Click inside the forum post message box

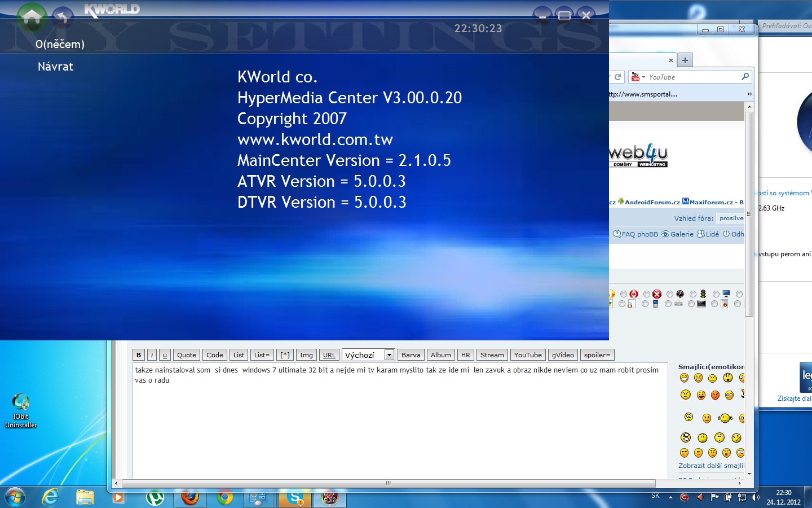click(x=400, y=421)
